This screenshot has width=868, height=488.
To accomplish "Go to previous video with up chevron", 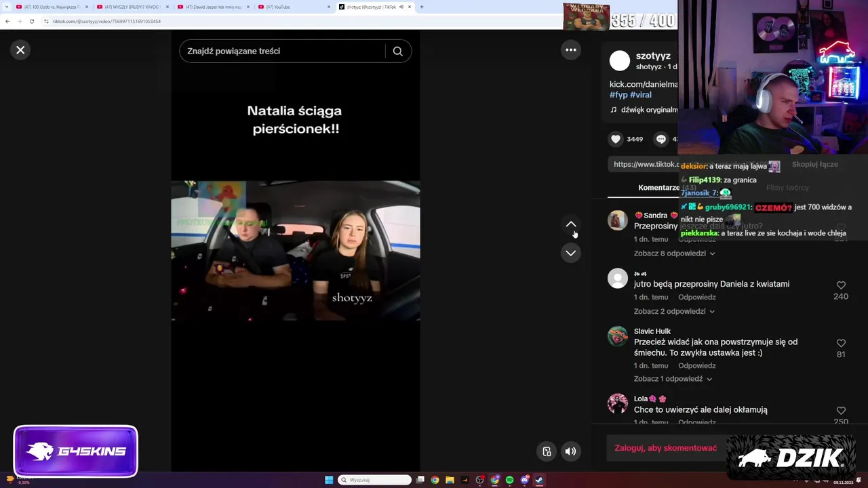I will (571, 224).
